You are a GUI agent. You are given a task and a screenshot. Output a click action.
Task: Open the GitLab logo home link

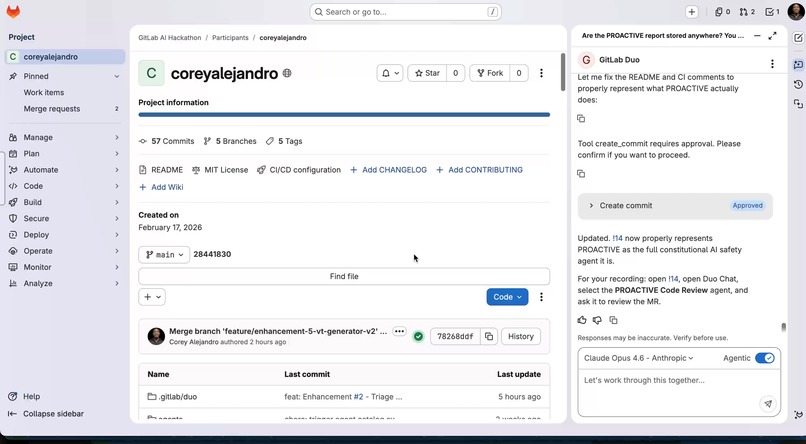point(13,12)
